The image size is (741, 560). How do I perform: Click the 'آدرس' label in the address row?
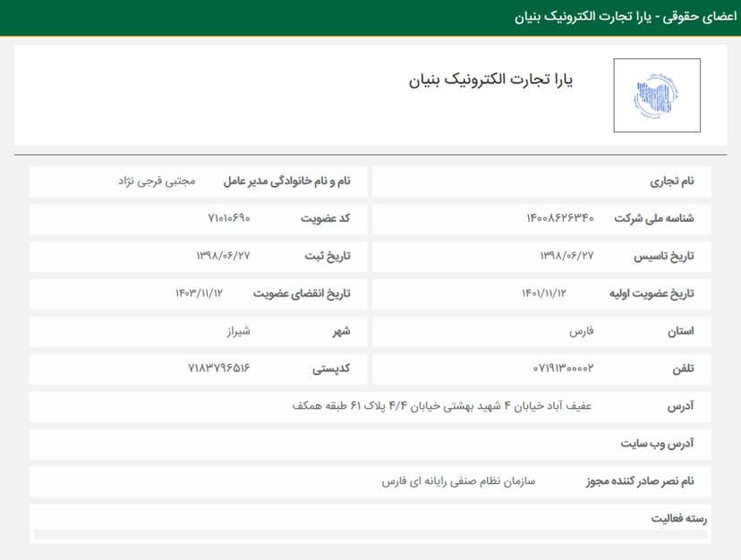680,405
